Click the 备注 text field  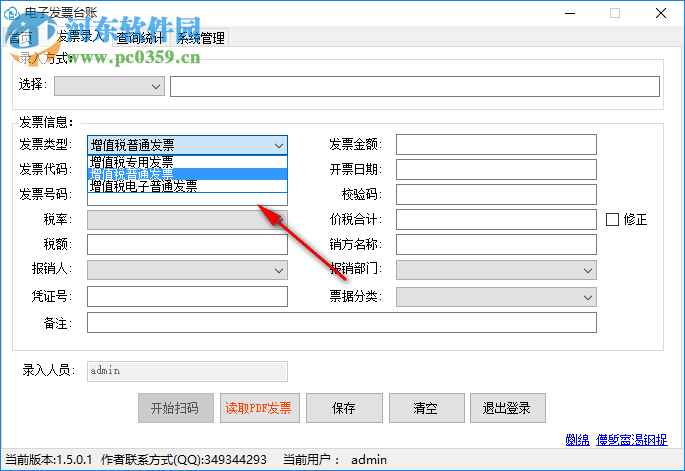coord(342,322)
